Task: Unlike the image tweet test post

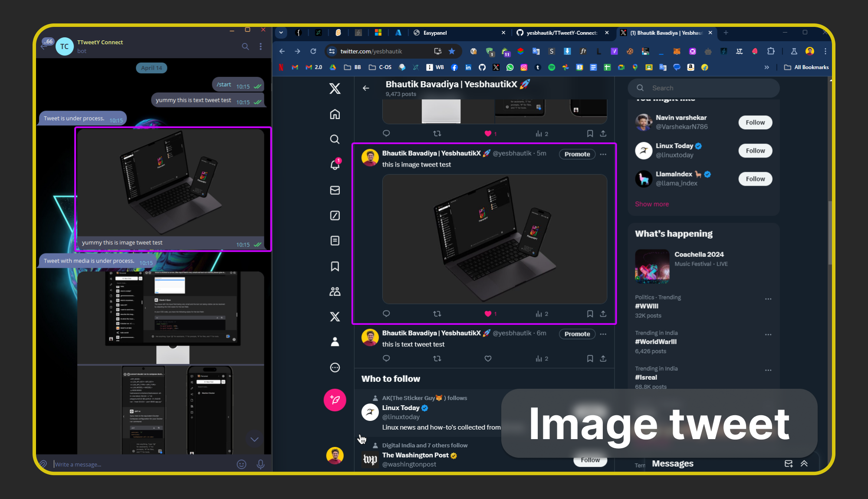Action: pos(488,314)
